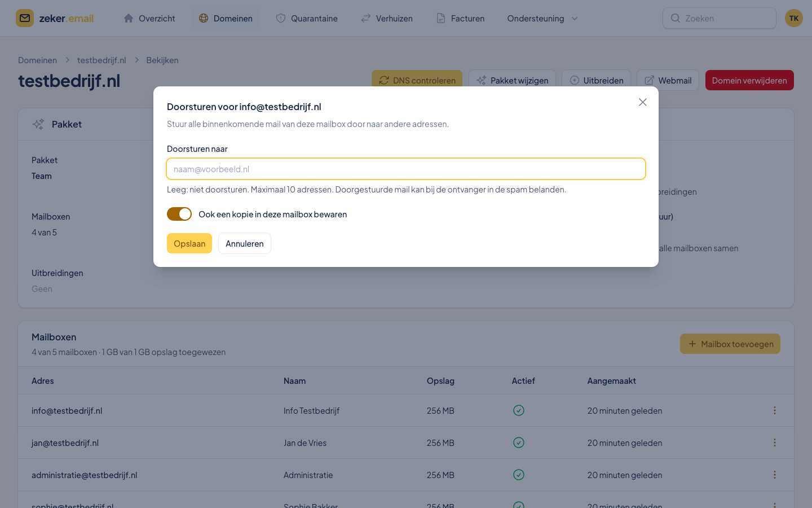
Task: Click the DNS controleren button
Action: click(417, 80)
